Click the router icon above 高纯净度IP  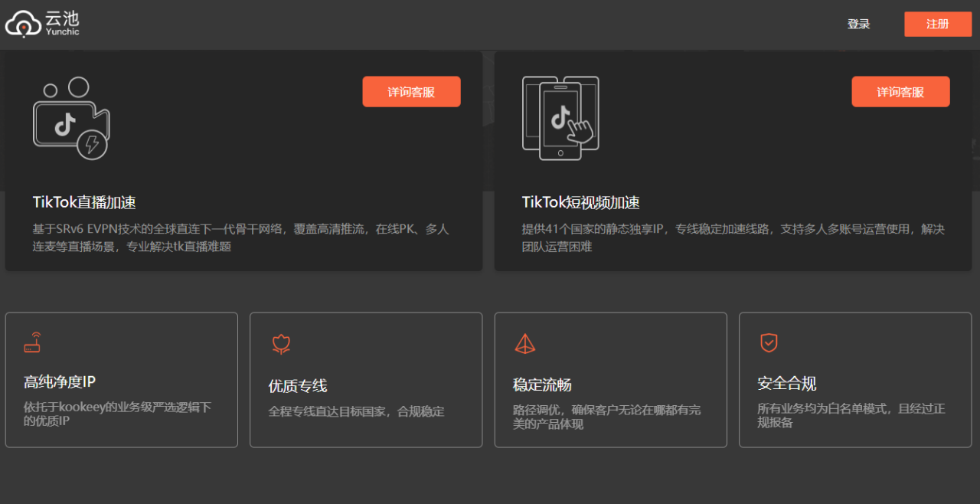32,342
